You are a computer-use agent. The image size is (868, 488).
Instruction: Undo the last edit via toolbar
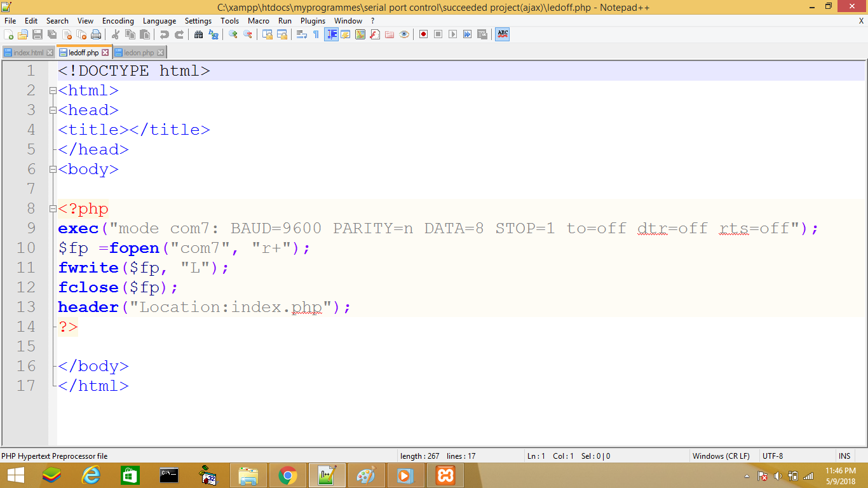164,34
